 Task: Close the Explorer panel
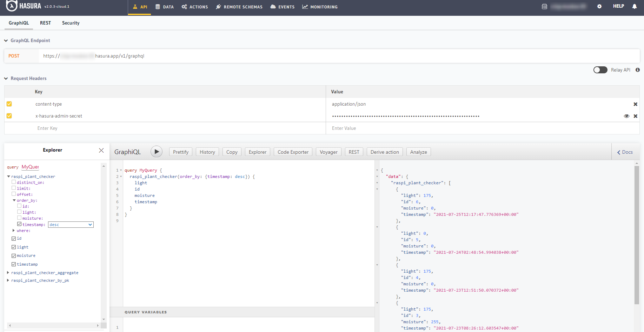point(101,150)
